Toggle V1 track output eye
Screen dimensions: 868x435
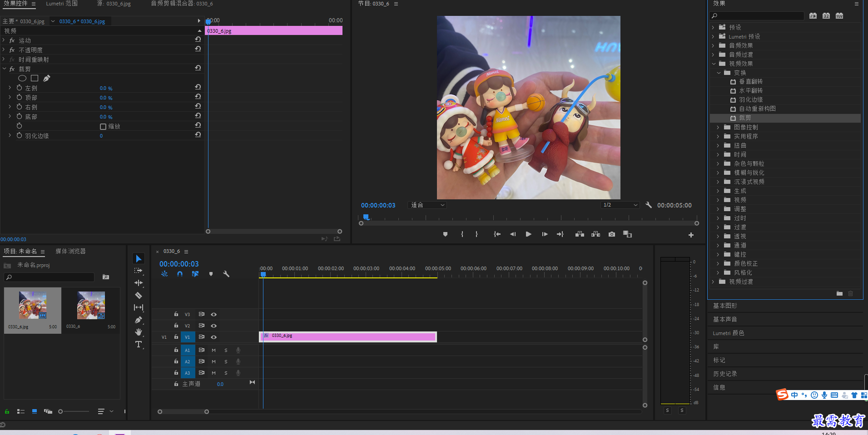pyautogui.click(x=213, y=337)
